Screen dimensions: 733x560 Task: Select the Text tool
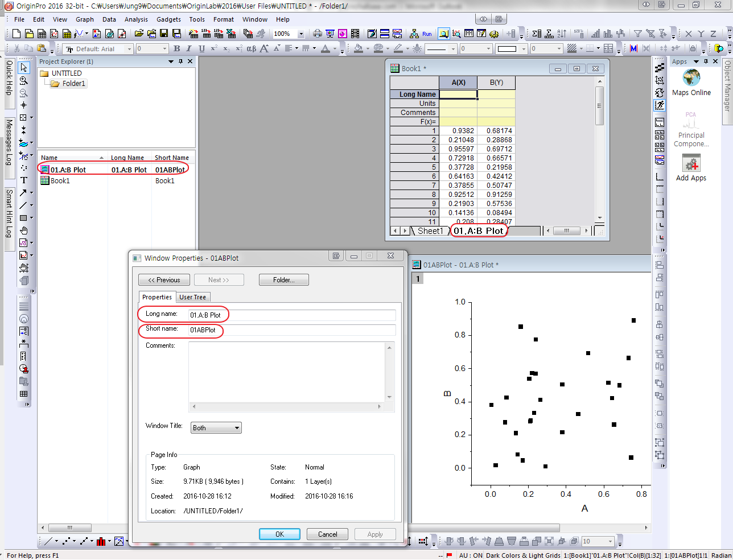point(23,180)
